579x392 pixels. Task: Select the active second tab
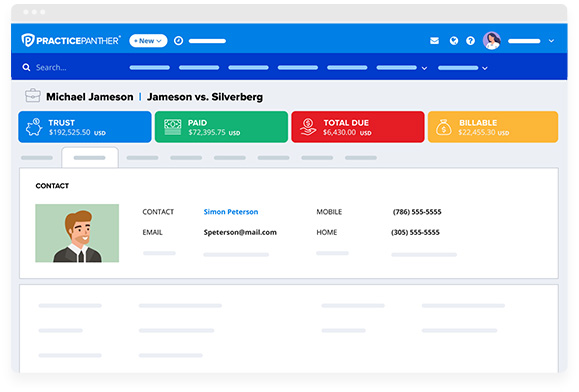[90, 158]
